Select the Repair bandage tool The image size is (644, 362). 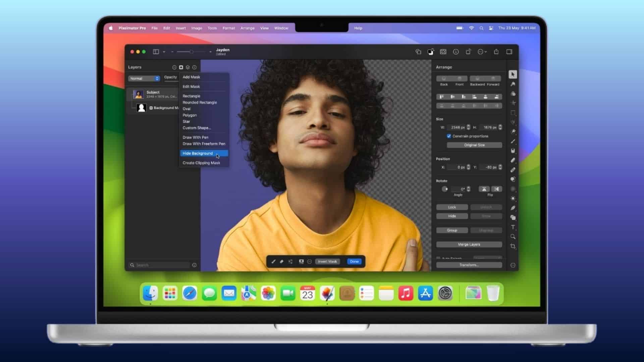coord(513,170)
